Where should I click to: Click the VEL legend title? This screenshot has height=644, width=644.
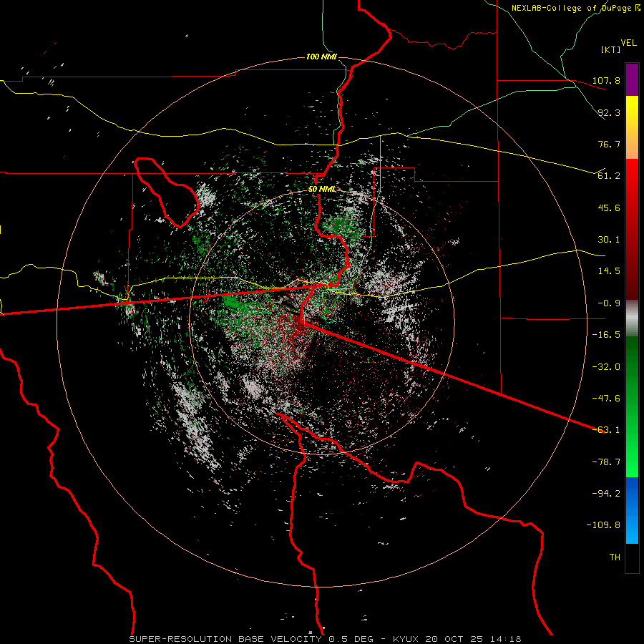(x=628, y=43)
